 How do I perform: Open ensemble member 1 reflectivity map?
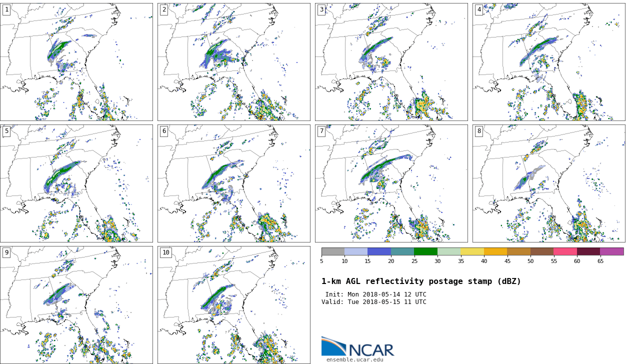pos(76,62)
